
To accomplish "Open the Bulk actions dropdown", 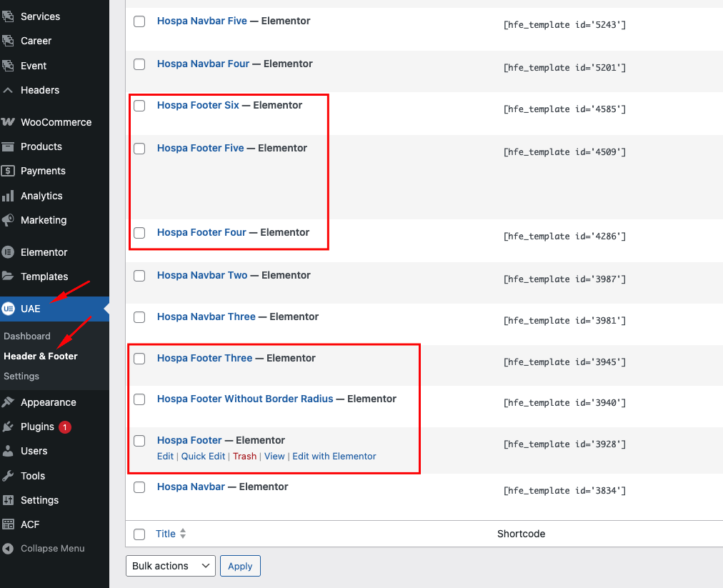I will (171, 566).
